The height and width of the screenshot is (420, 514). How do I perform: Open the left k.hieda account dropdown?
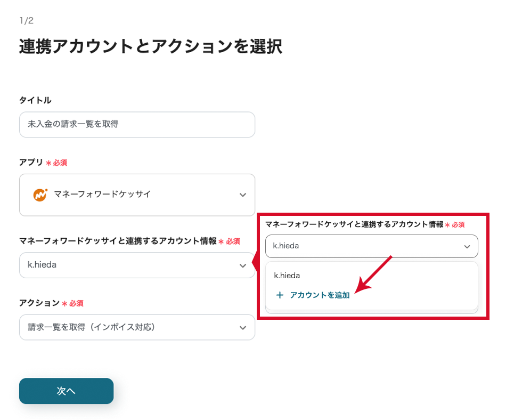tap(137, 265)
